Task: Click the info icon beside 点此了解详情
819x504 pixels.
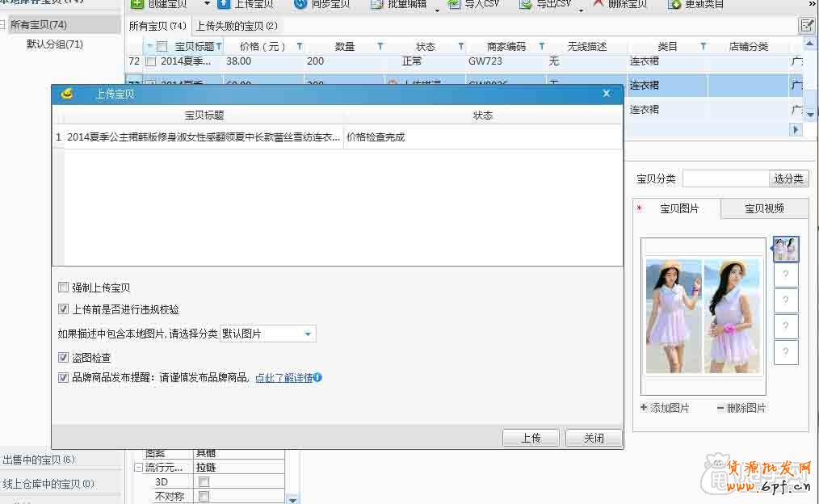Action: pyautogui.click(x=318, y=377)
